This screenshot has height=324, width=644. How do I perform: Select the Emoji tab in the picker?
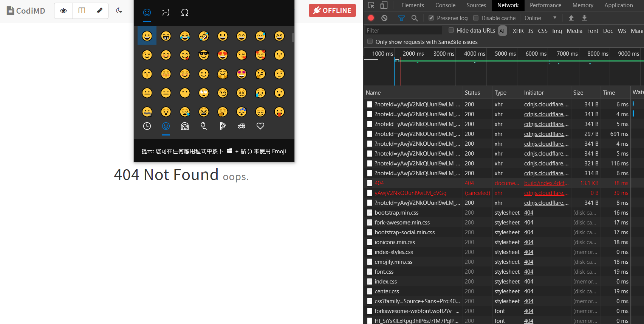(x=147, y=12)
